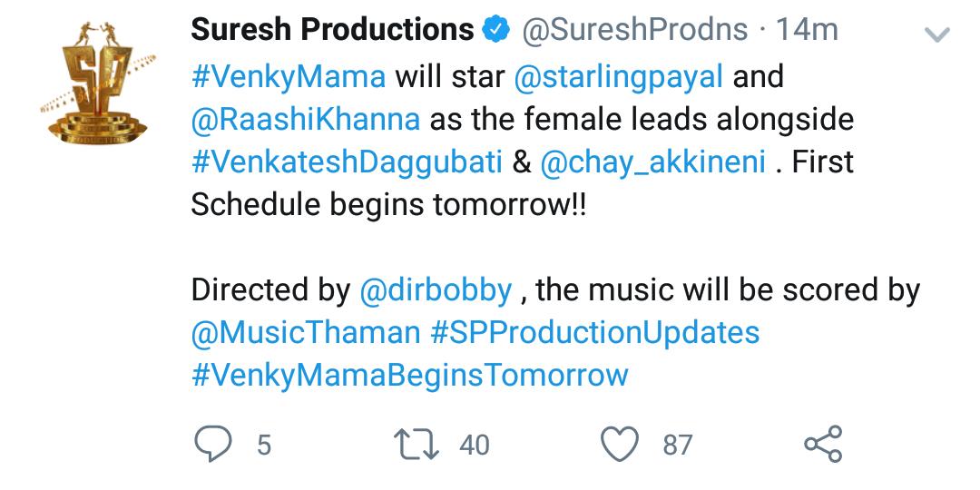Open the #VenkyMama hashtag
Screen dimensions: 980x490
click(x=289, y=77)
